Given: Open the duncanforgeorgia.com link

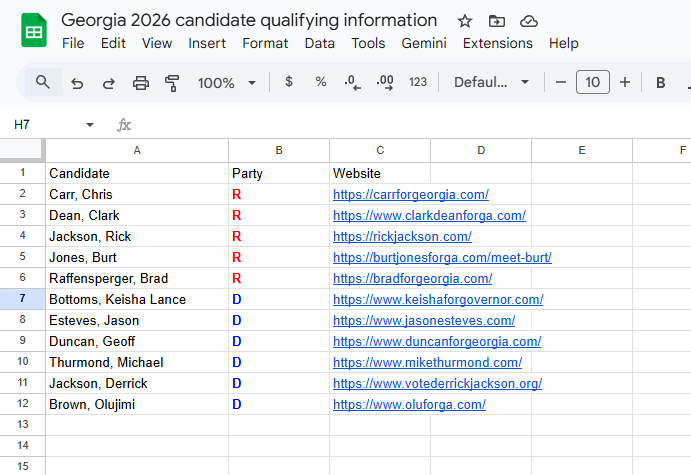Looking at the screenshot, I should [x=437, y=341].
